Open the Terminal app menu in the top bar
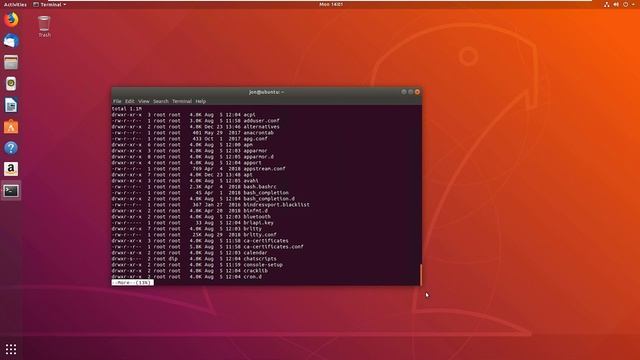 click(50, 4)
